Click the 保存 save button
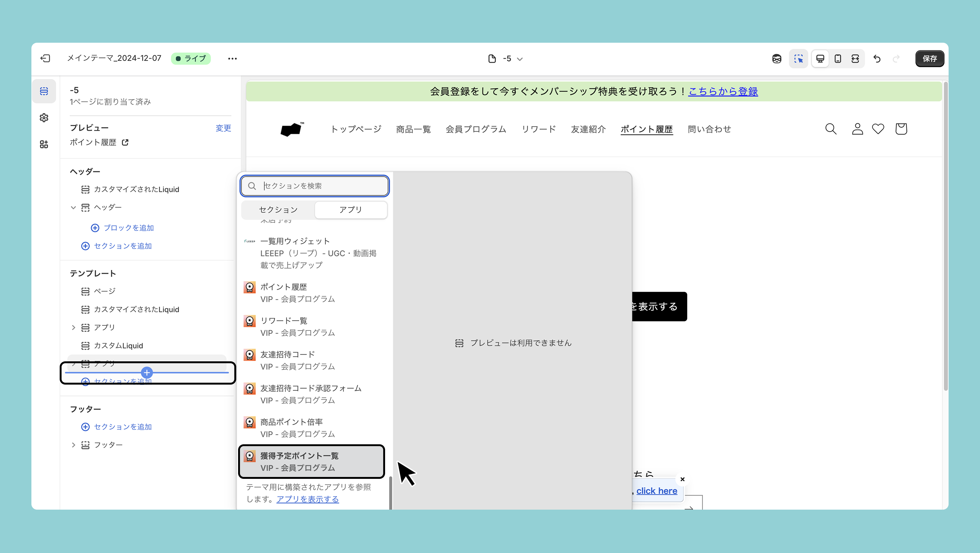The height and width of the screenshot is (553, 980). tap(929, 59)
